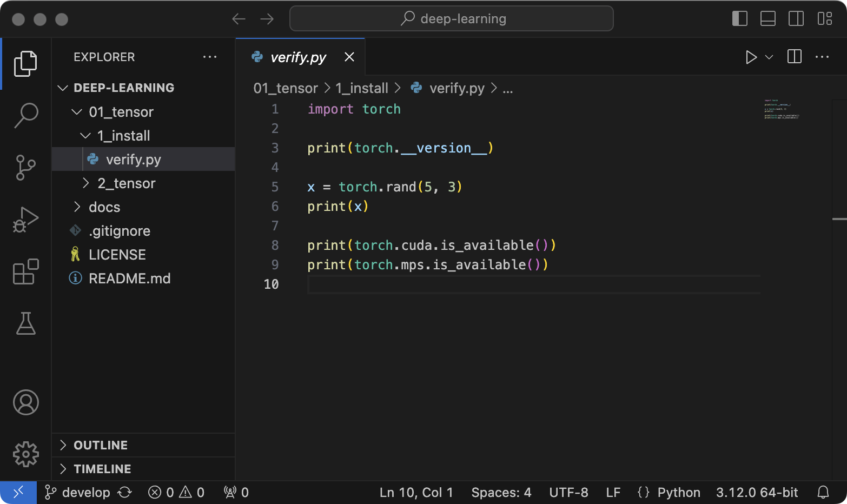
Task: Place cursor on empty line 10
Action: (x=534, y=284)
